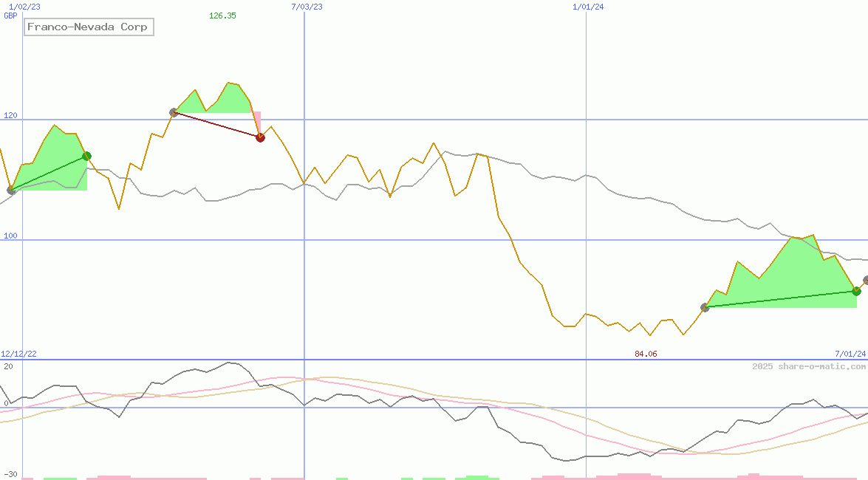Click the 120 price axis label
This screenshot has width=868, height=480.
tap(10, 116)
